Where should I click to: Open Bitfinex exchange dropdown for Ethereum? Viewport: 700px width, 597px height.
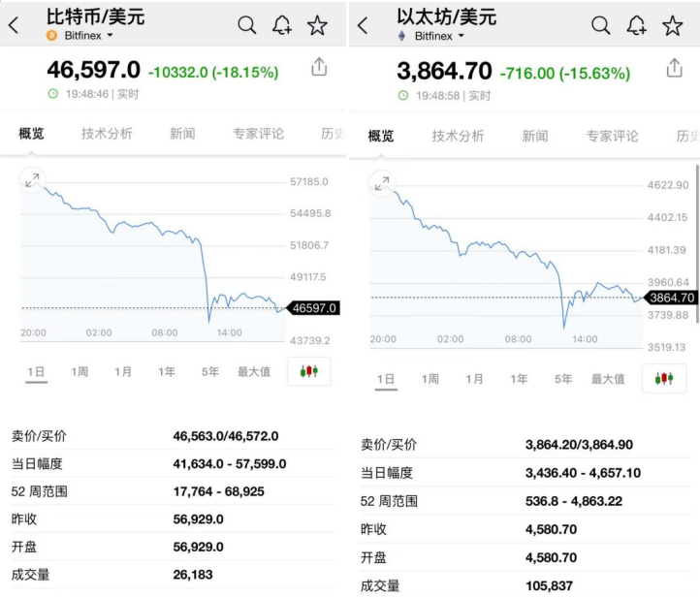coord(438,36)
